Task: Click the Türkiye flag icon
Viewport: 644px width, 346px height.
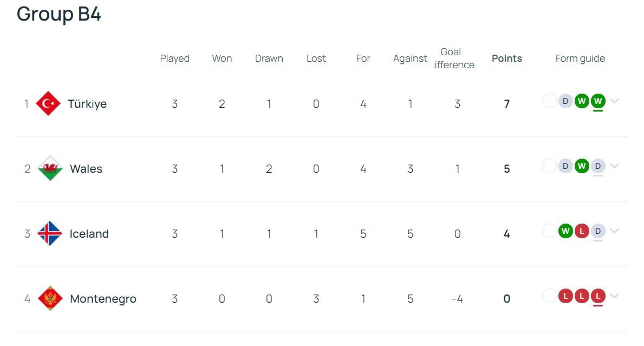Action: pos(48,103)
